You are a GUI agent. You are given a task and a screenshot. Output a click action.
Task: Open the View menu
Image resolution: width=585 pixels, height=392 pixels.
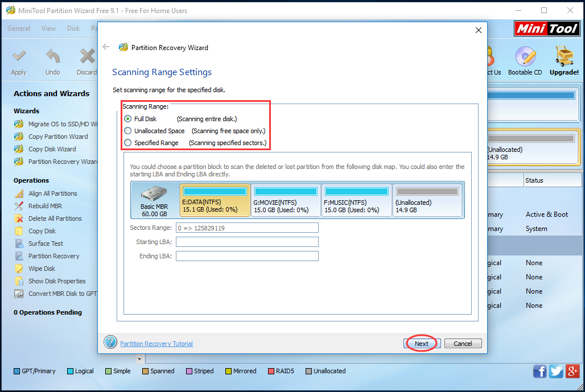pos(48,28)
